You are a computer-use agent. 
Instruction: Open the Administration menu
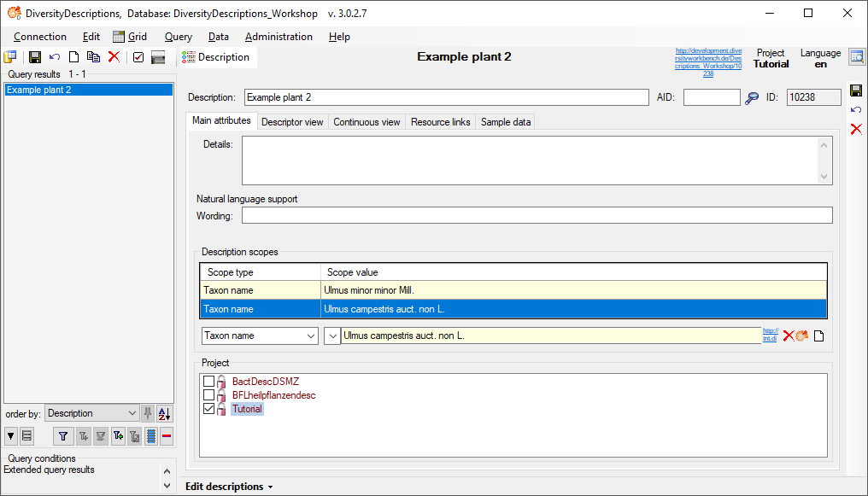click(279, 37)
